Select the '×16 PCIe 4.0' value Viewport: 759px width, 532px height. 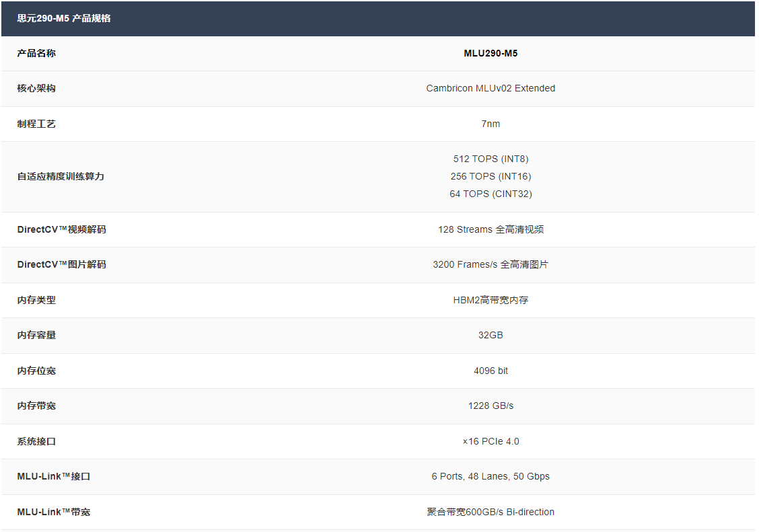pyautogui.click(x=491, y=441)
